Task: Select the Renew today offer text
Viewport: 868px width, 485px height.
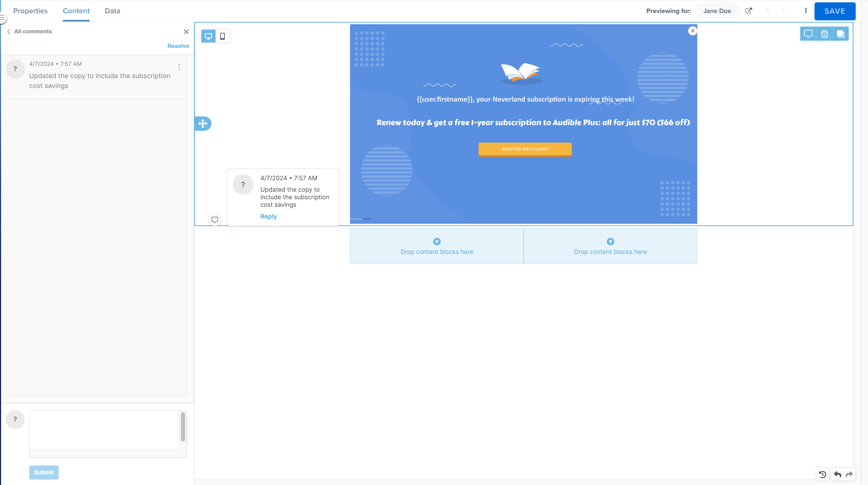Action: pyautogui.click(x=533, y=122)
